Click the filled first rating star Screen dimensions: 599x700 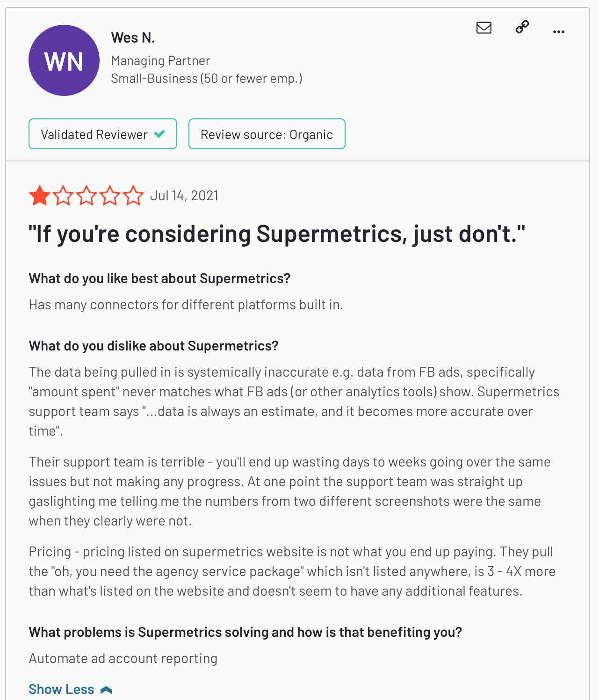point(40,196)
